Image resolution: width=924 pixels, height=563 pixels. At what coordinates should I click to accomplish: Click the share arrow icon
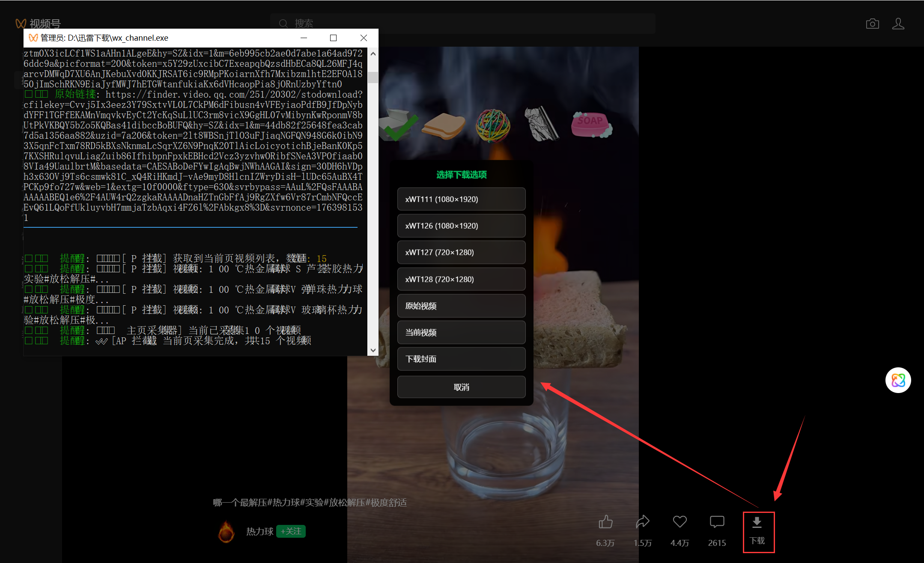pyautogui.click(x=642, y=522)
